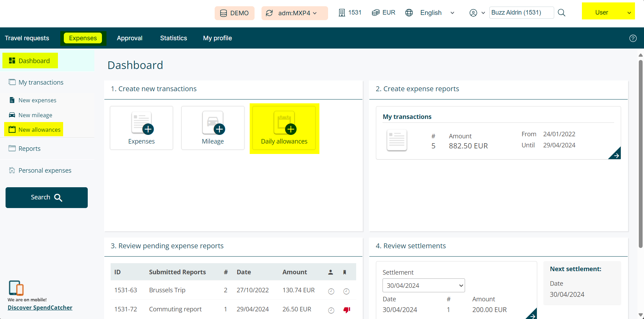The width and height of the screenshot is (644, 319).
Task: Click the Buzz Aldrin user input field
Action: [x=521, y=12]
